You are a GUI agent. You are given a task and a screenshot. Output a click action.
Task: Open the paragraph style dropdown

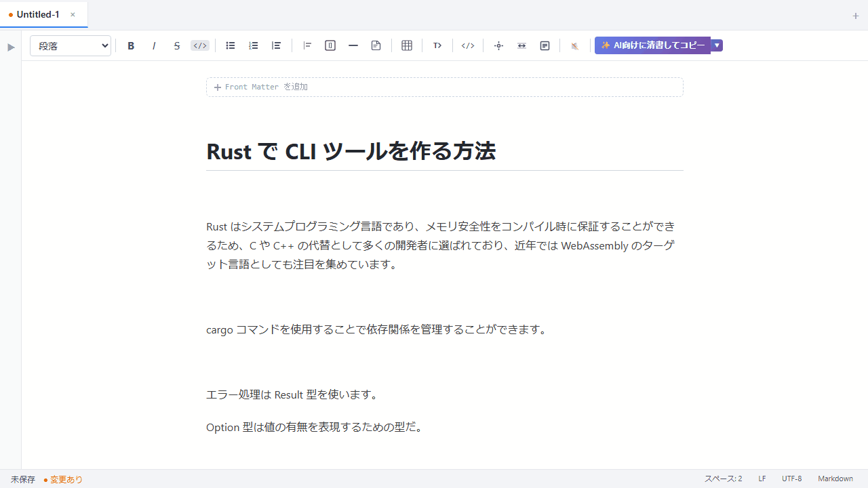coord(70,45)
